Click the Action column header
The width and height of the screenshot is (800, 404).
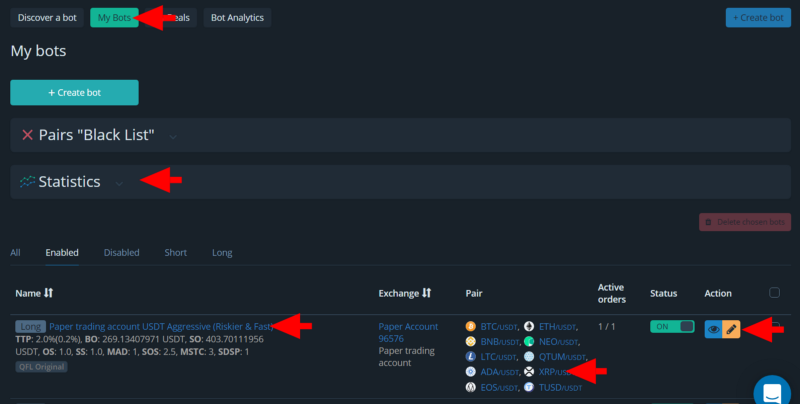(718, 293)
